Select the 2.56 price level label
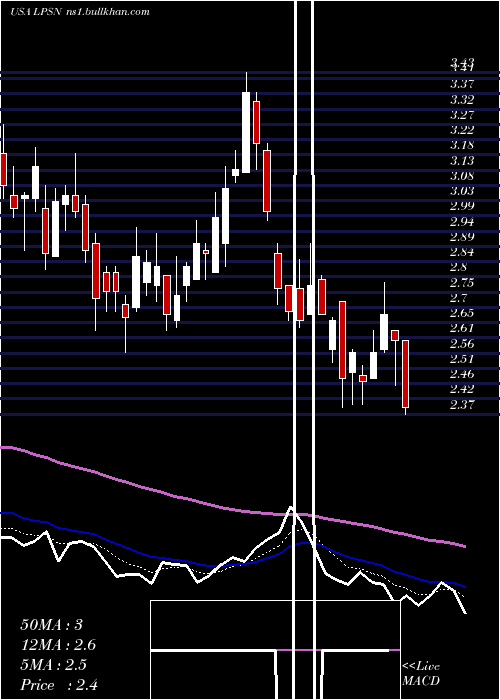The width and height of the screenshot is (500, 700). tap(462, 344)
